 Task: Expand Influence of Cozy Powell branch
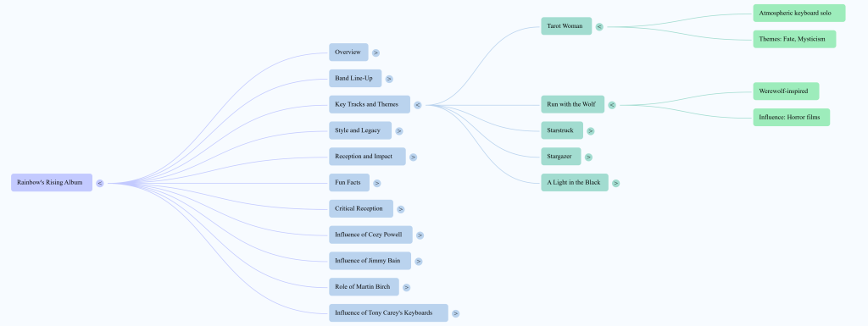click(x=420, y=235)
